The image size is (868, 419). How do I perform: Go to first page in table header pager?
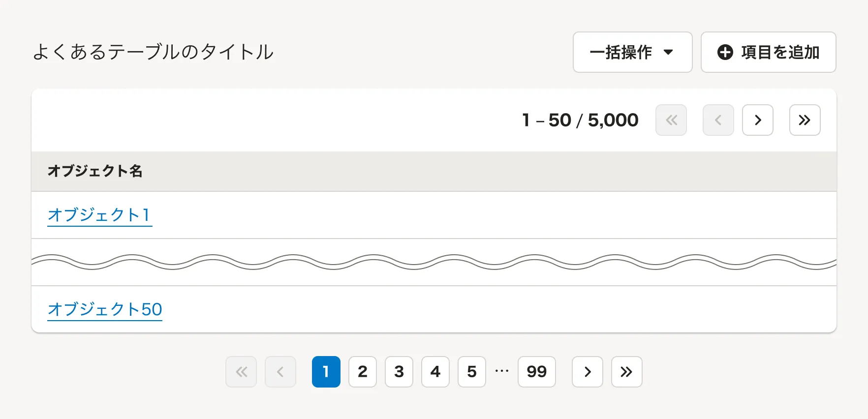tap(671, 120)
